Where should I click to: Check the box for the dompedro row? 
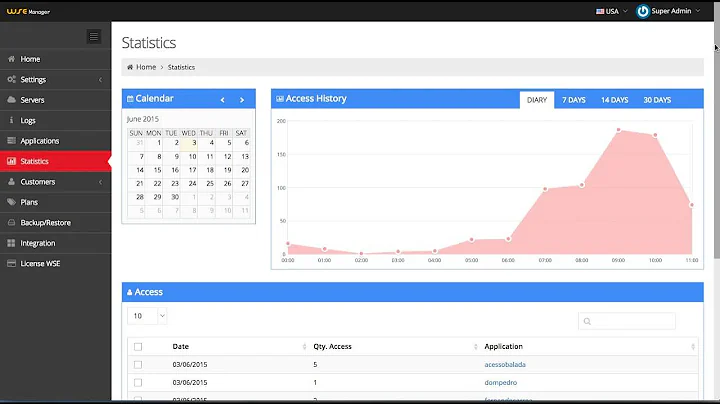pos(138,382)
